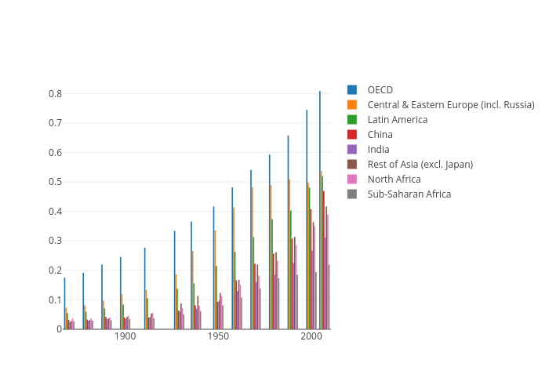Screen dimensions: 549x392
Task: Click the 2000 x-axis tick label
Action: (311, 336)
